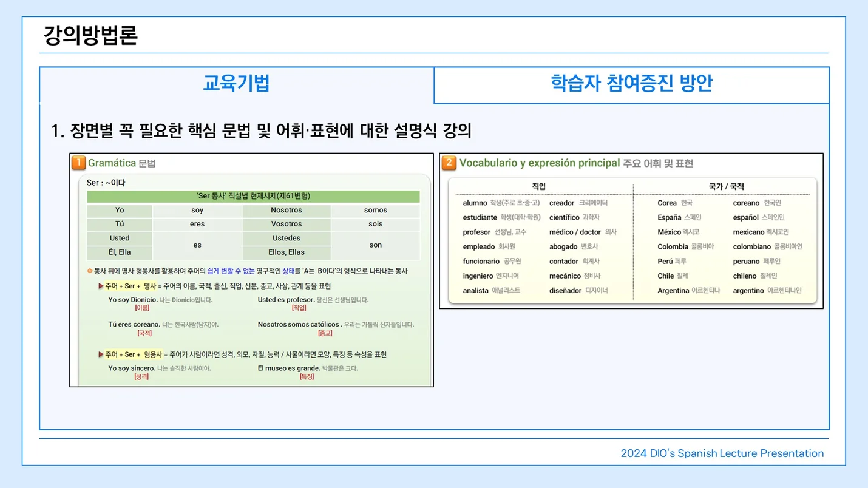Select the word 'contador'

(x=564, y=261)
